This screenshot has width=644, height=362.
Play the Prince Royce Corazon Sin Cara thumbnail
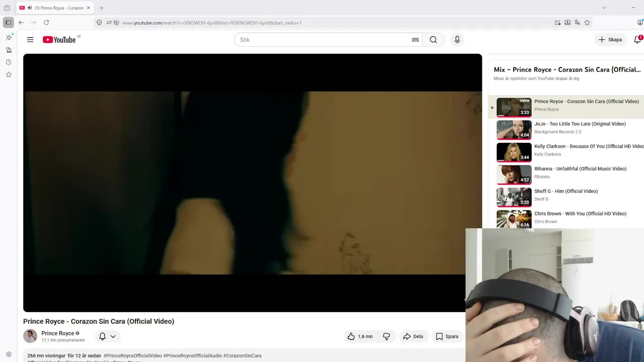[514, 107]
